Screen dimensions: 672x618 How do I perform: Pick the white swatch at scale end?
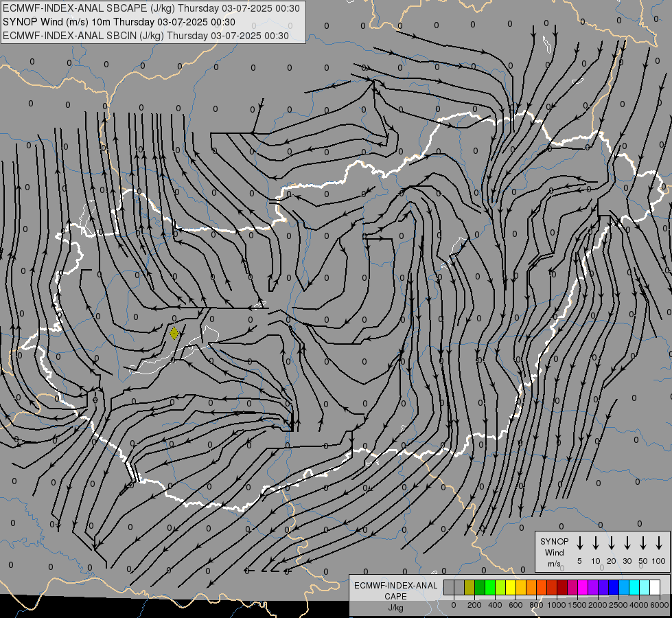pos(654,587)
